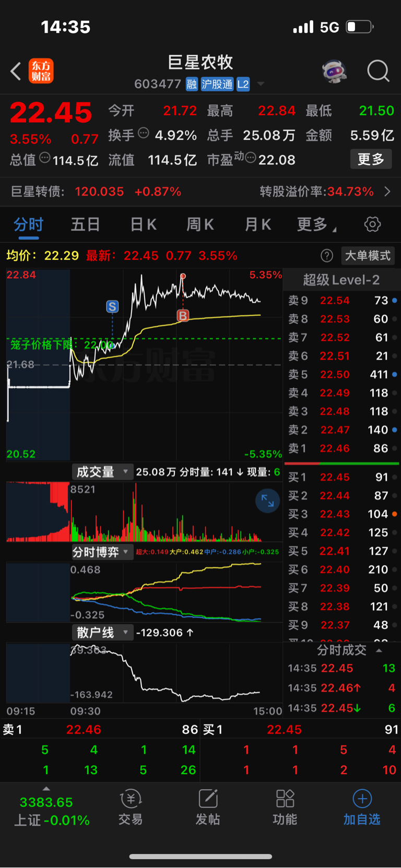Open the 发帖 post icon

coord(208,807)
